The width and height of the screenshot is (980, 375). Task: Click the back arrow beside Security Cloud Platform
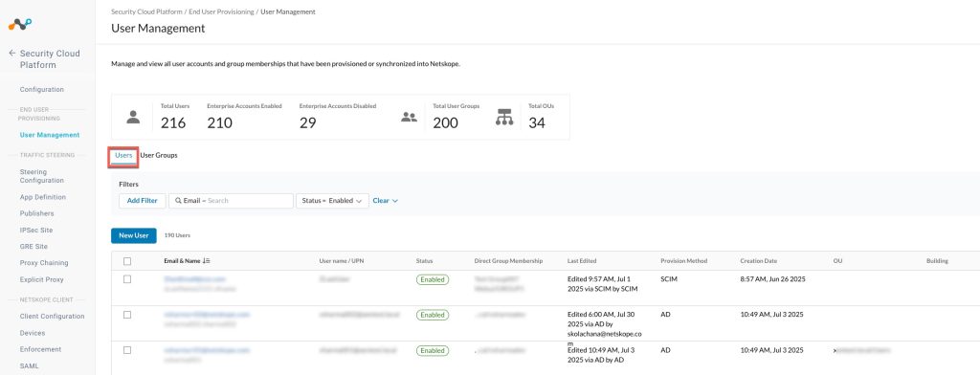coord(11,54)
